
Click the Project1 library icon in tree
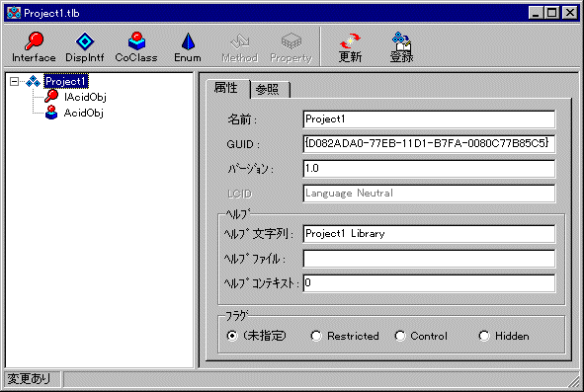34,81
